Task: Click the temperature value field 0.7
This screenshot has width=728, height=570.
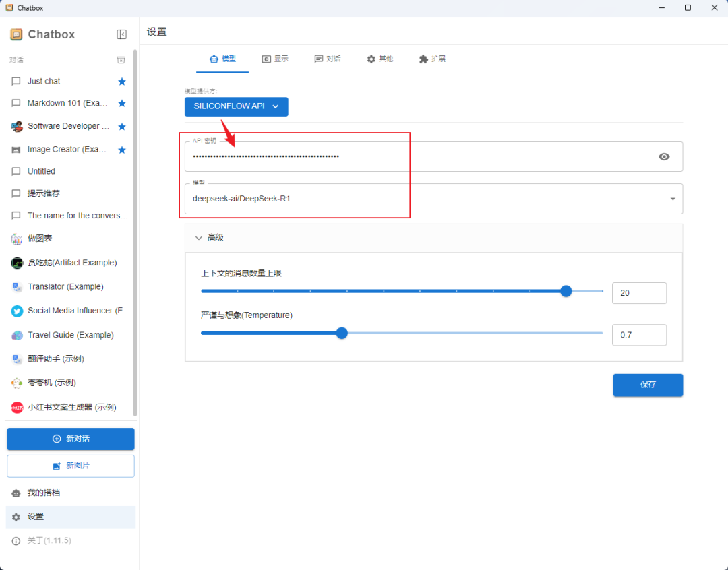Action: pos(639,335)
